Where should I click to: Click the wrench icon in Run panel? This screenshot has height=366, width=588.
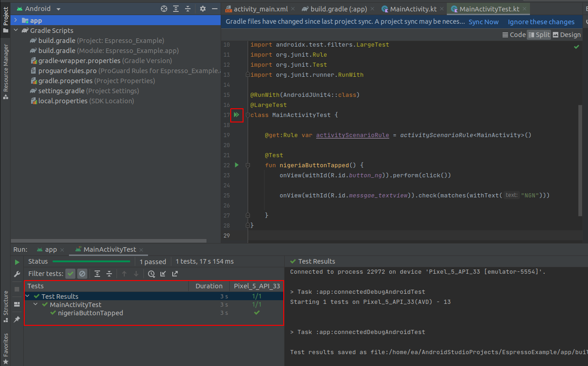pyautogui.click(x=17, y=274)
